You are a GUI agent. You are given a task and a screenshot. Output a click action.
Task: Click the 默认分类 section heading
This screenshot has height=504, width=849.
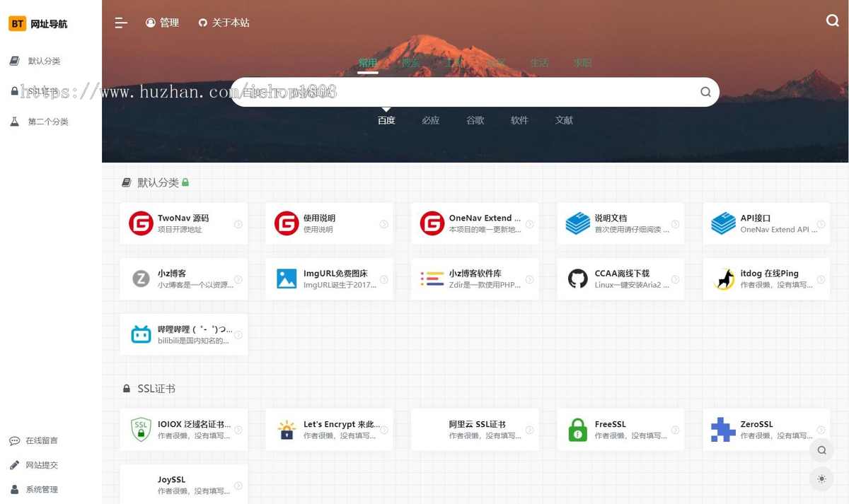tap(158, 182)
